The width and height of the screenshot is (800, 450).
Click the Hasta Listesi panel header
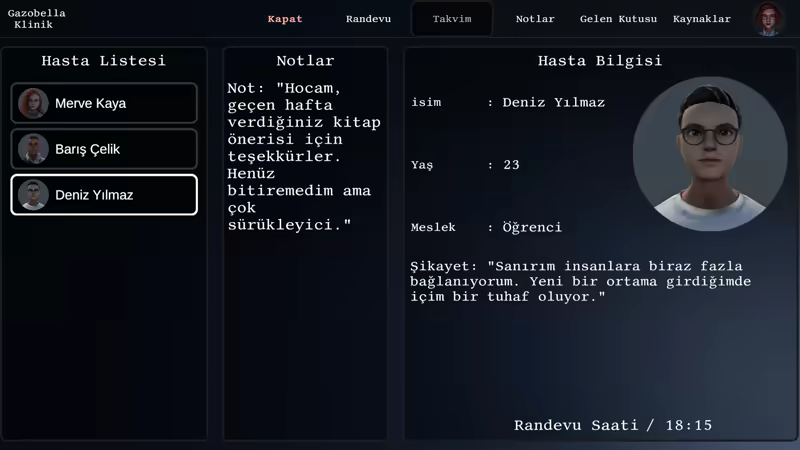click(x=103, y=61)
